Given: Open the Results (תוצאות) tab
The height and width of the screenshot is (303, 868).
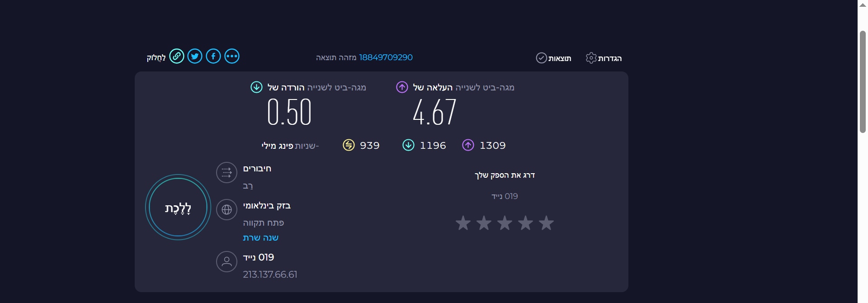Looking at the screenshot, I should [x=554, y=58].
